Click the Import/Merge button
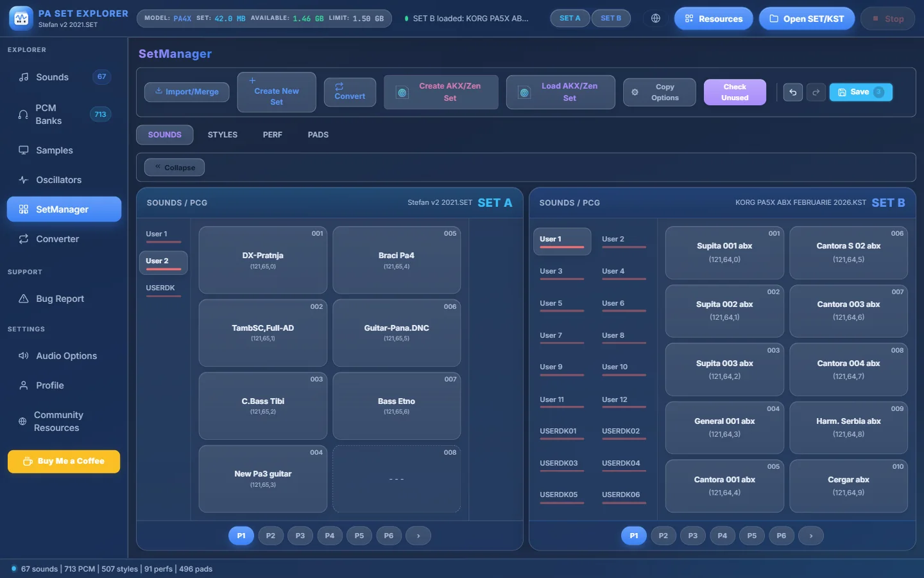This screenshot has width=924, height=578. [x=187, y=92]
